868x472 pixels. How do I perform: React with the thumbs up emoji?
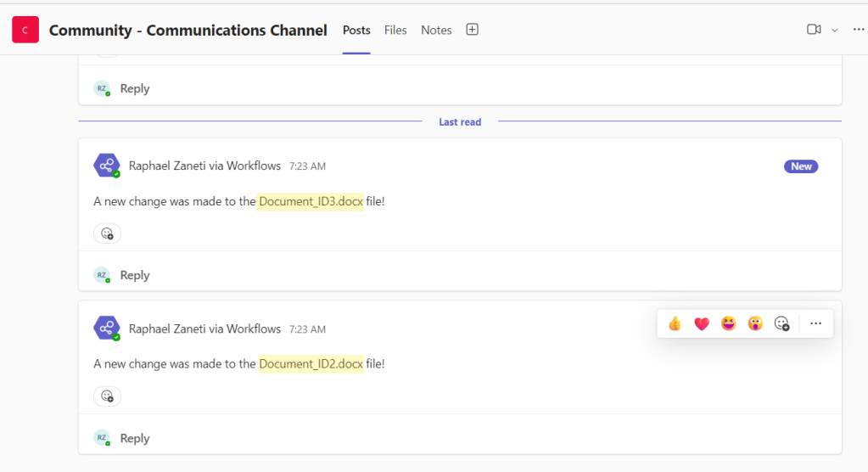(675, 323)
